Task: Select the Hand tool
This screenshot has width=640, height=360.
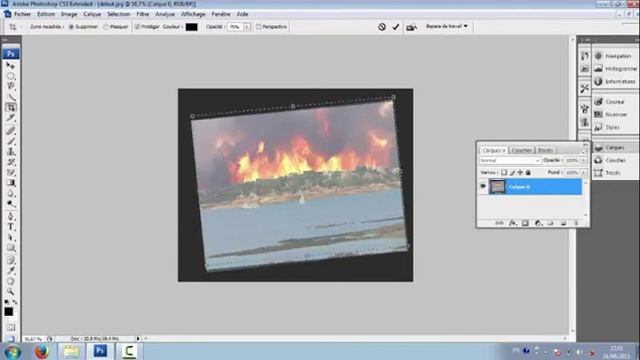Action: pos(11,281)
